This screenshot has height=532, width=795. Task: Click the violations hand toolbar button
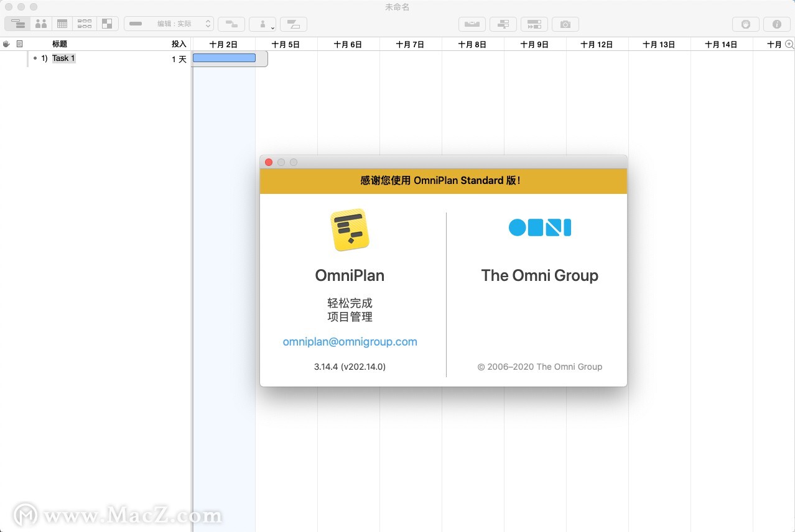coord(746,24)
